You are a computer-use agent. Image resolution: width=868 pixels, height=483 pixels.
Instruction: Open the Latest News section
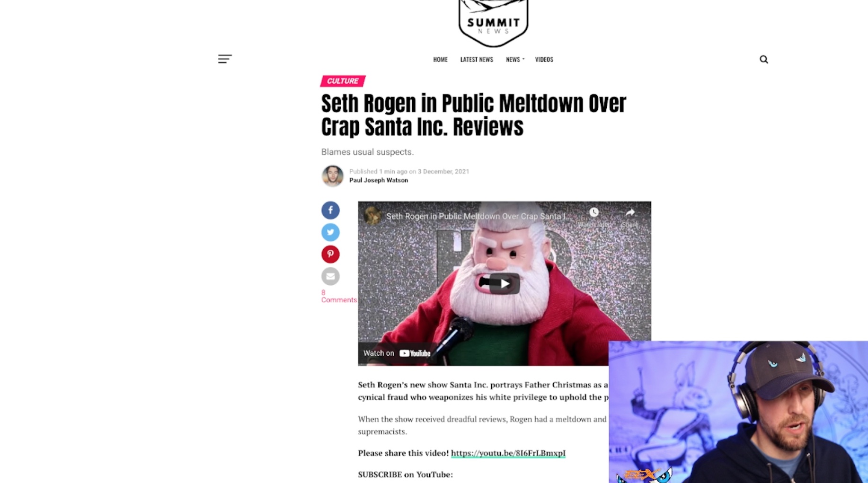pyautogui.click(x=477, y=59)
